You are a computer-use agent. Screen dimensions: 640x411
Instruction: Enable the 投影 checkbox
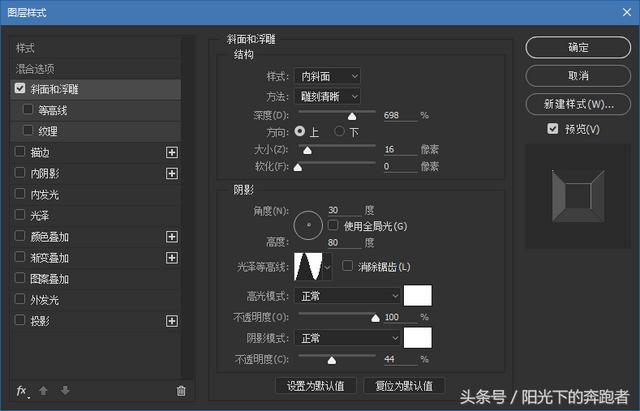click(x=20, y=320)
